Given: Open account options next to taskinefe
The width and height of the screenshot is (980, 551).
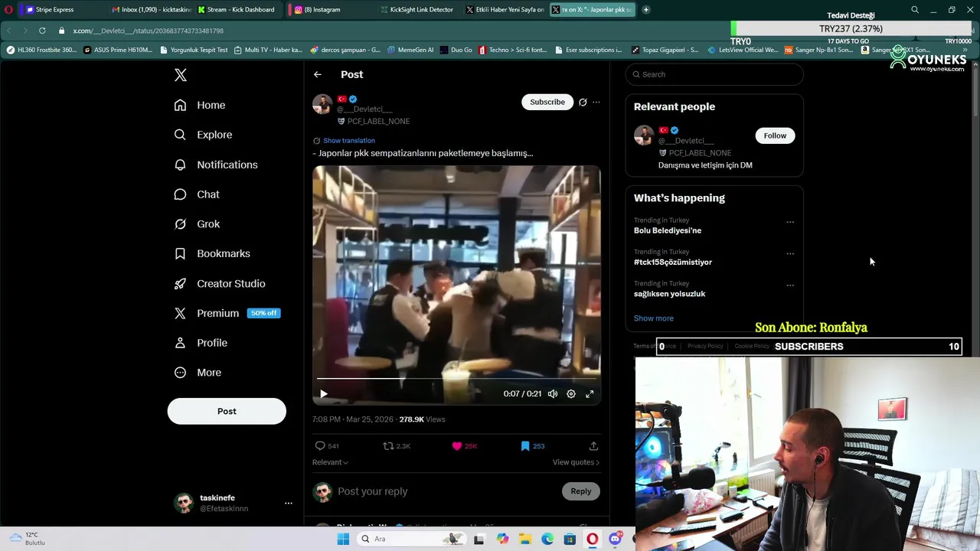Looking at the screenshot, I should pos(289,503).
